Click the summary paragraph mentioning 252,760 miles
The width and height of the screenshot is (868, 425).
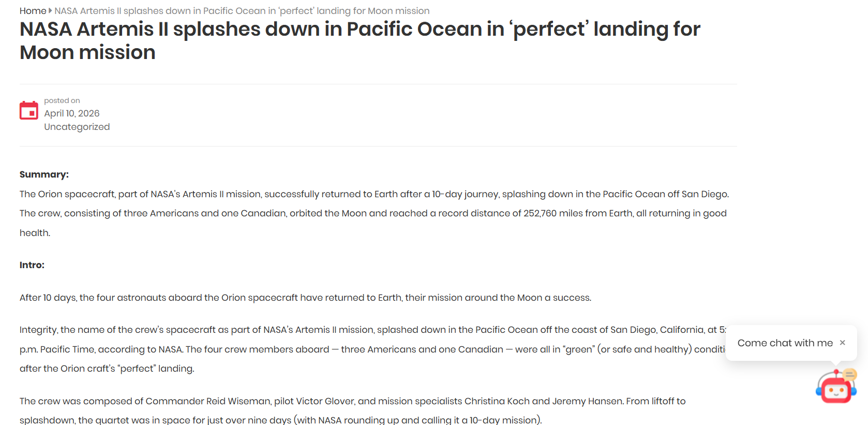(375, 213)
